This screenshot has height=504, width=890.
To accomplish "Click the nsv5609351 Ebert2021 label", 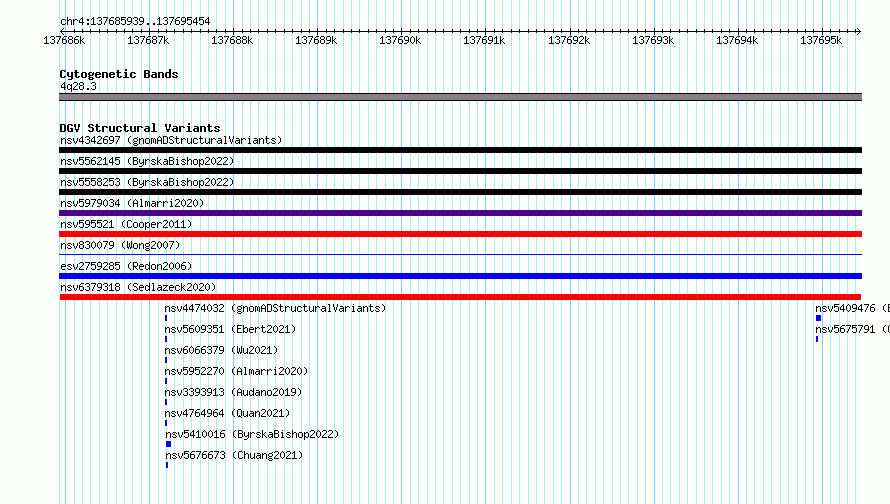I will click(x=230, y=329).
